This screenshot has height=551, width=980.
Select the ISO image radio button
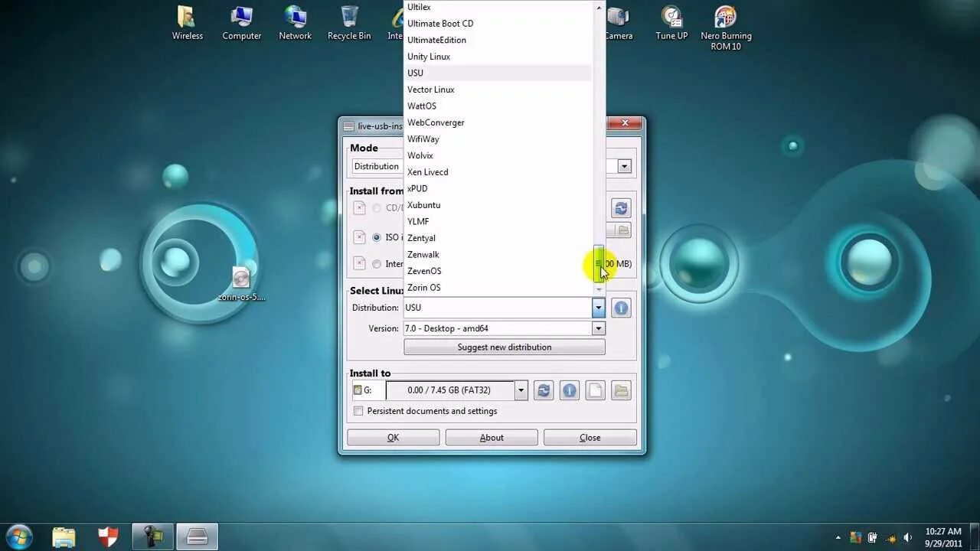pyautogui.click(x=377, y=237)
